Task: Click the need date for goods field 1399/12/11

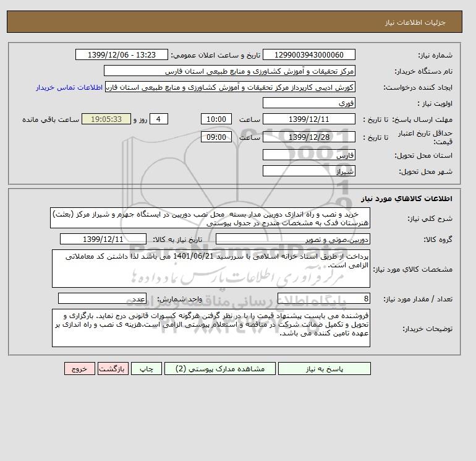Action: tap(103, 239)
